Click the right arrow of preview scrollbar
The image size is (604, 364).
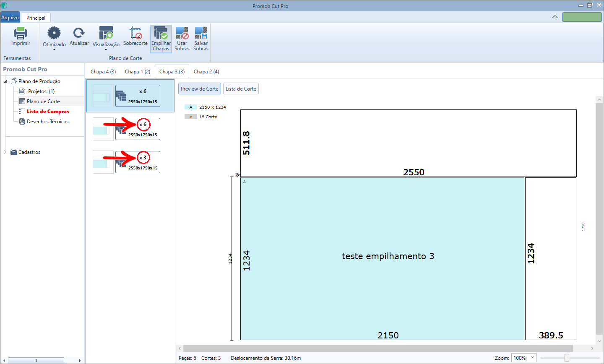tap(592, 348)
